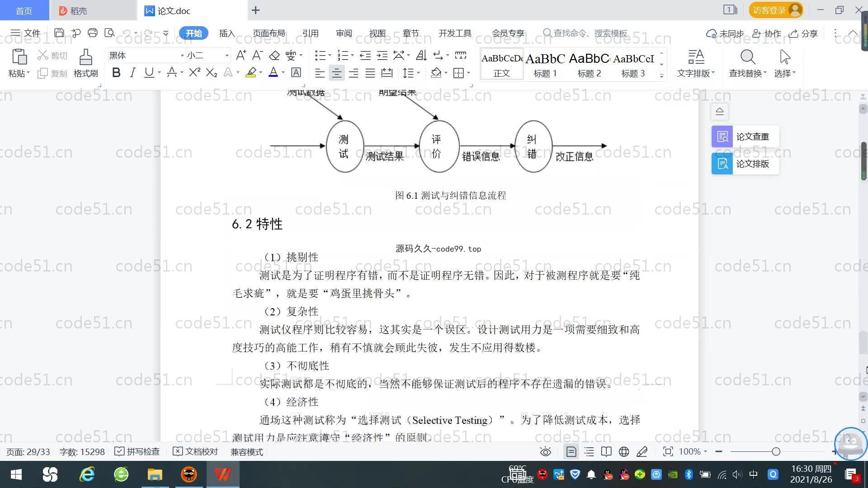The image size is (868, 488).
Task: Increase font size icon
Action: [241, 55]
